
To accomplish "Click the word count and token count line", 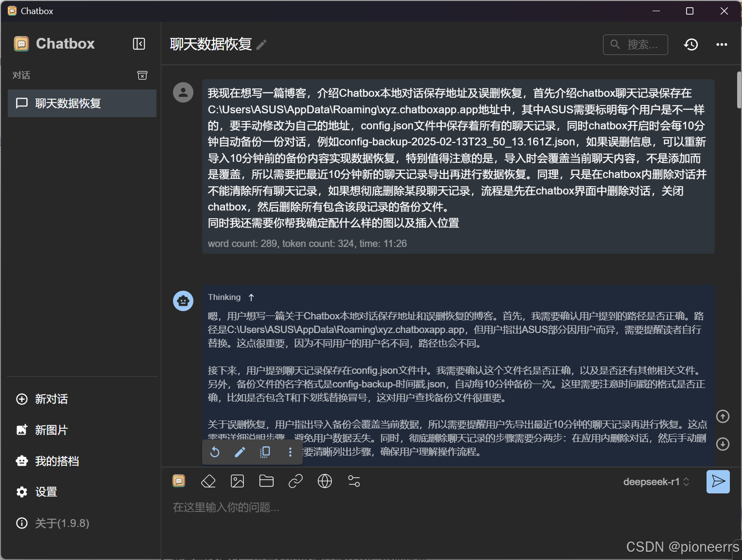I will click(307, 244).
